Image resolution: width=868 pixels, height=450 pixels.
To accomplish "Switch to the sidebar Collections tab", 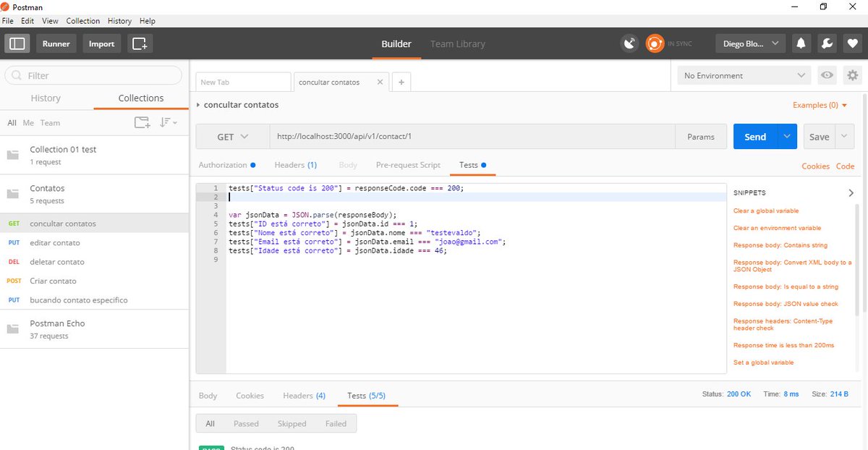I will point(141,98).
